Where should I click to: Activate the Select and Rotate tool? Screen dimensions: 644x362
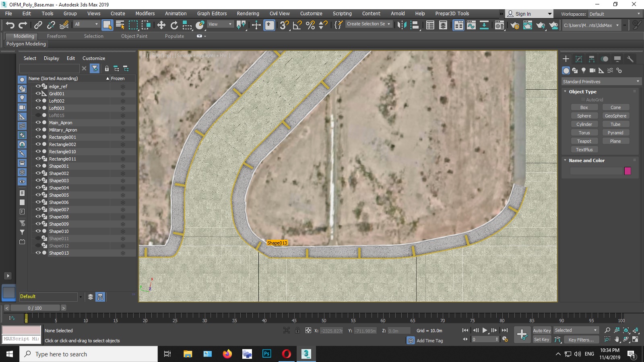click(x=174, y=25)
